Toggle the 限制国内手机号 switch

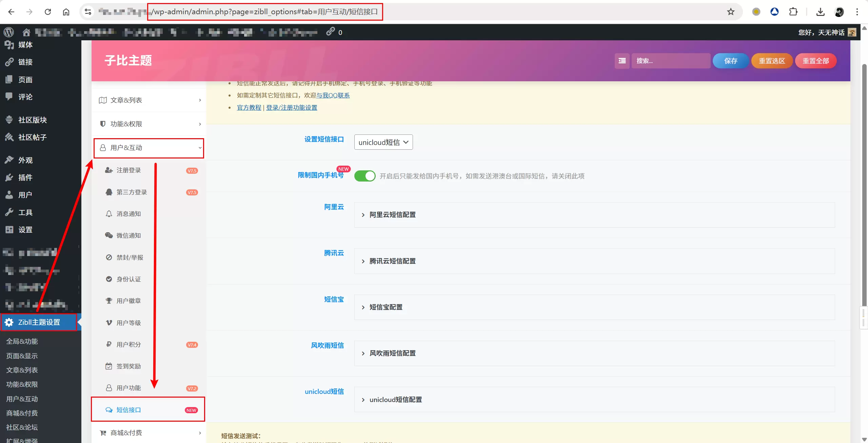pos(365,176)
